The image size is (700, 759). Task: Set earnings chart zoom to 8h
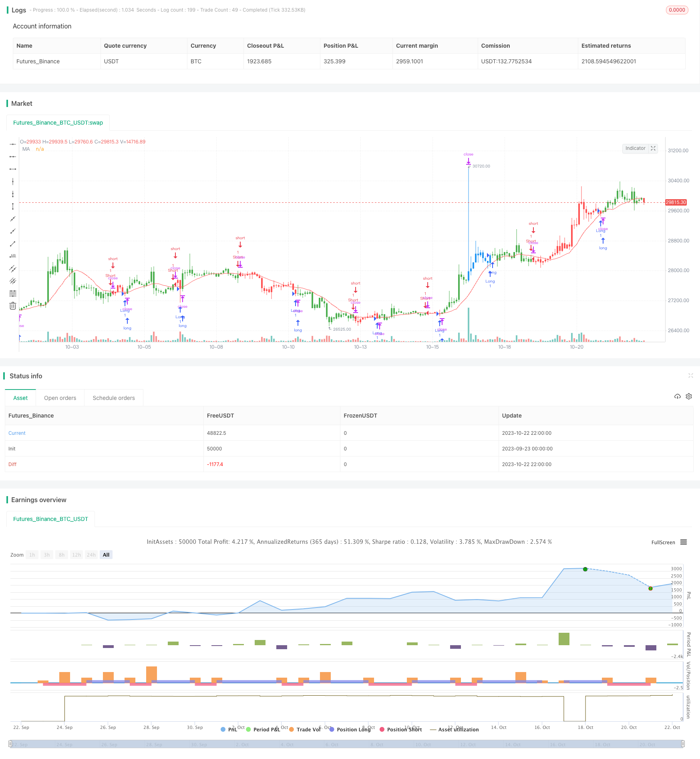pos(62,555)
